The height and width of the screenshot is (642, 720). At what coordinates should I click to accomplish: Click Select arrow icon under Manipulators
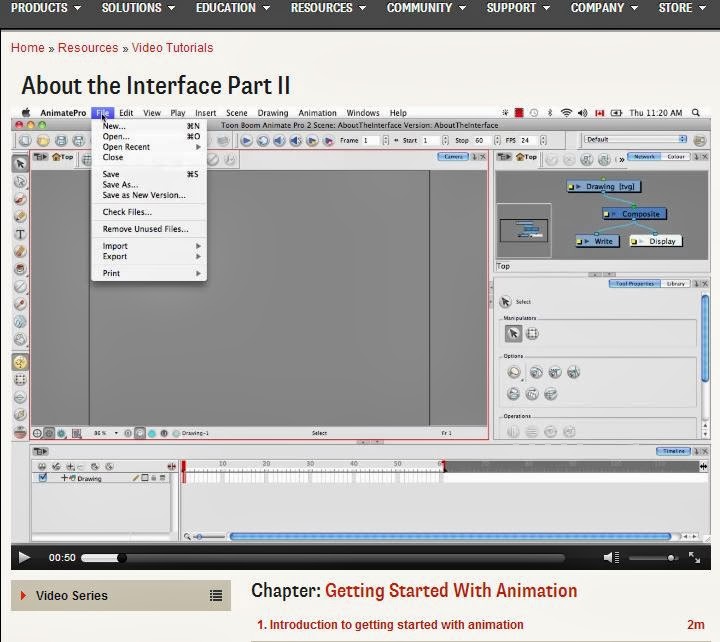[x=513, y=333]
